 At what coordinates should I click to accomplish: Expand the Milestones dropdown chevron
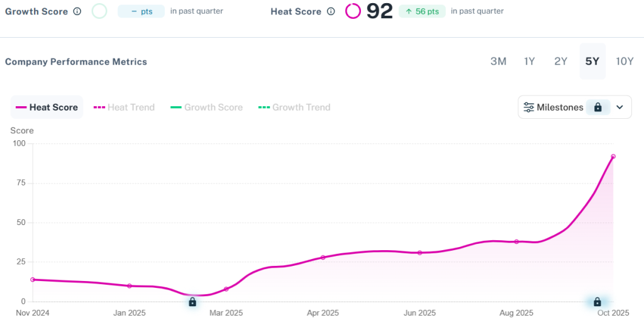pos(619,107)
